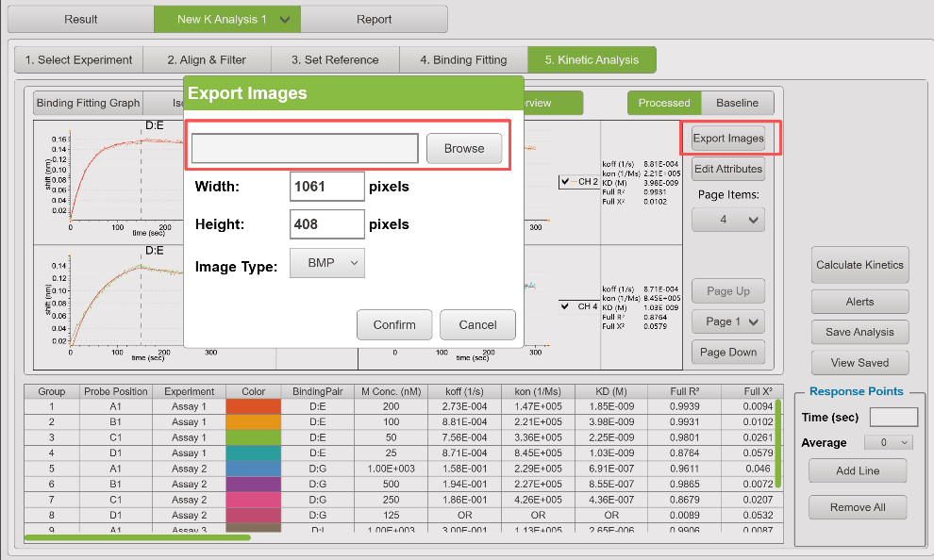Open the Result tab
Image resolution: width=934 pixels, height=560 pixels.
[80, 19]
